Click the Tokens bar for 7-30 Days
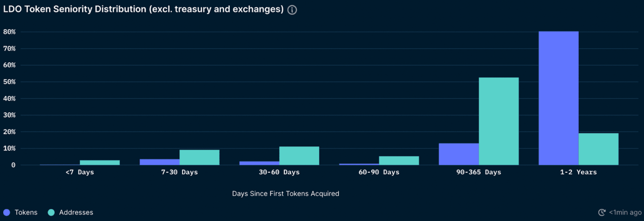The width and height of the screenshot is (644, 221). click(x=159, y=162)
